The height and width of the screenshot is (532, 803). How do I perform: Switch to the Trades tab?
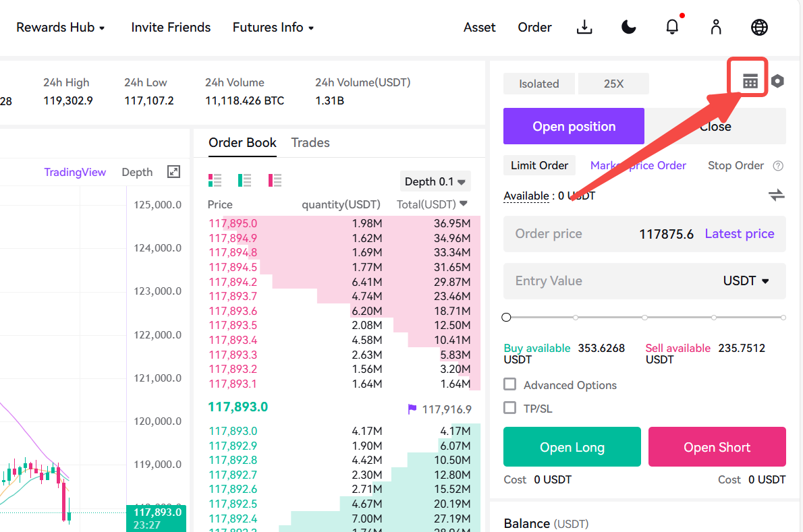point(310,143)
